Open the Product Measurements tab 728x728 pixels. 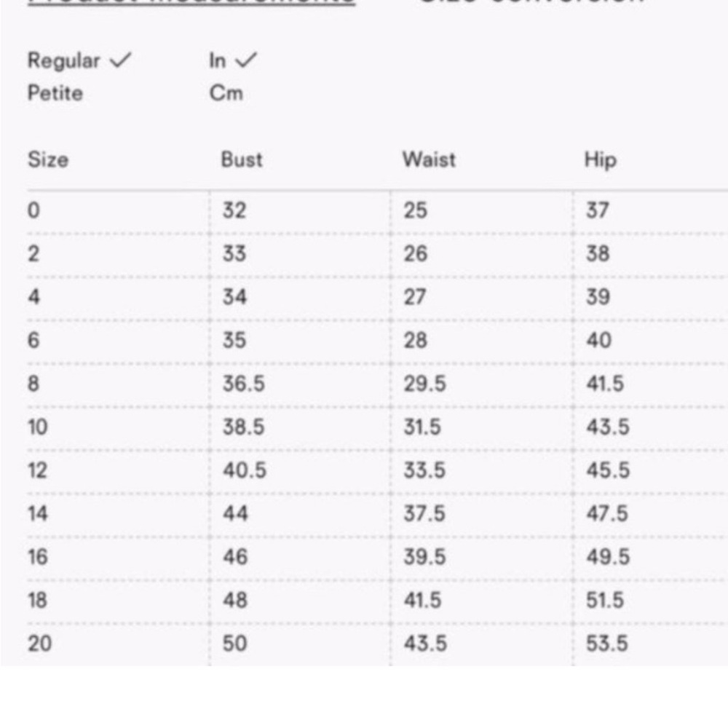(x=191, y=2)
